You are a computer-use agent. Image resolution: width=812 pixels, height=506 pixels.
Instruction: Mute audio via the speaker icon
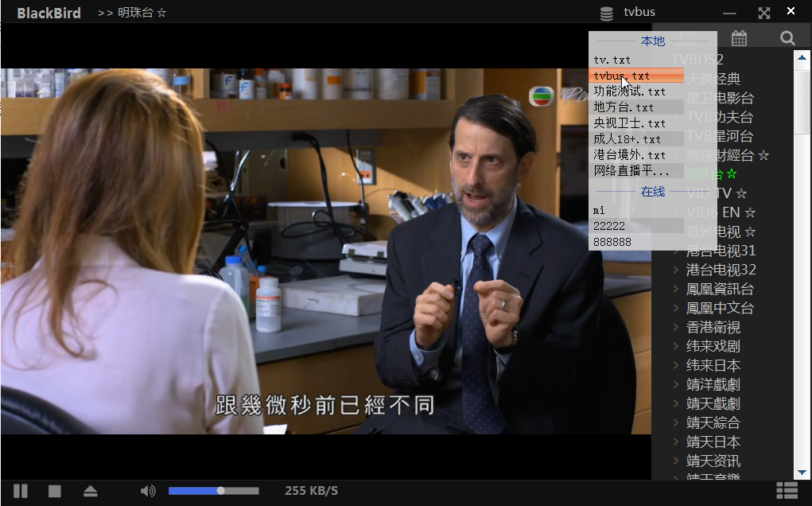[x=148, y=490]
